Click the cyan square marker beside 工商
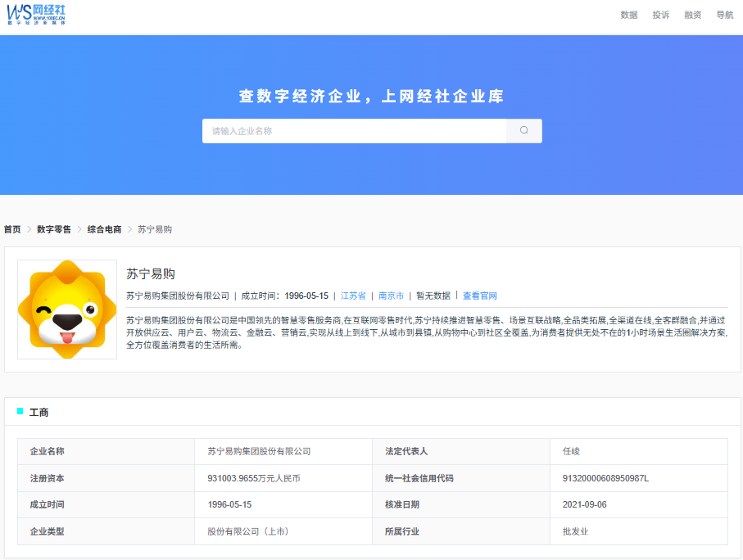Image resolution: width=743 pixels, height=560 pixels. (x=20, y=411)
